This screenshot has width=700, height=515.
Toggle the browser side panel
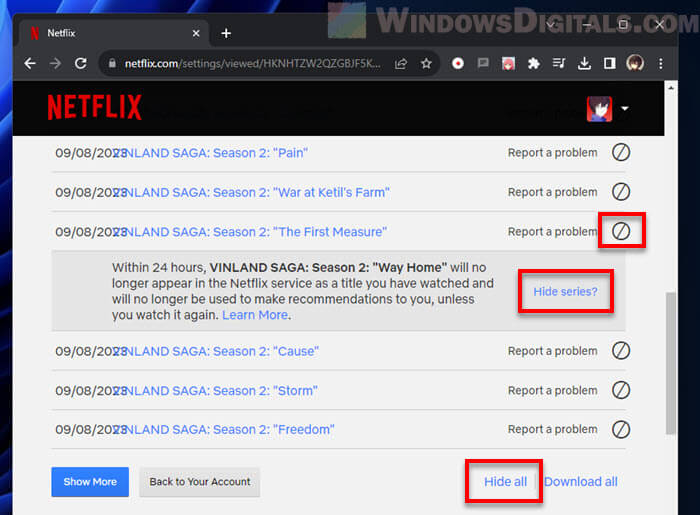pyautogui.click(x=609, y=63)
